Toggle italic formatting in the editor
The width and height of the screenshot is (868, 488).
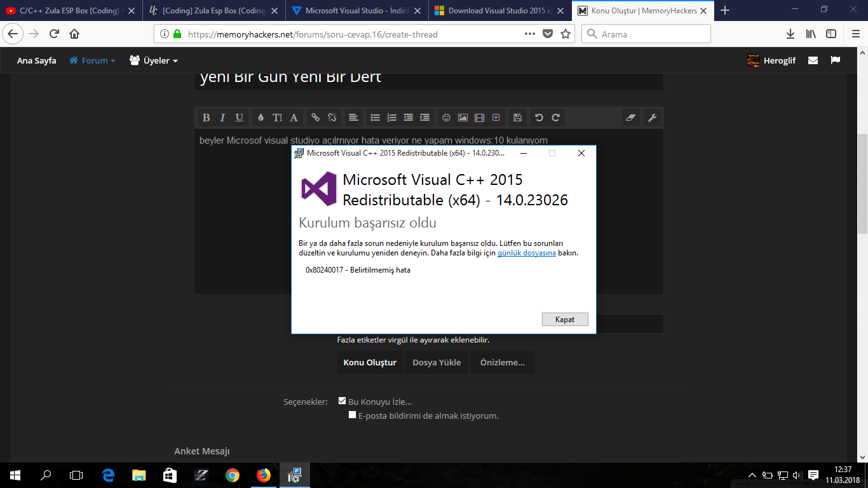pyautogui.click(x=222, y=118)
